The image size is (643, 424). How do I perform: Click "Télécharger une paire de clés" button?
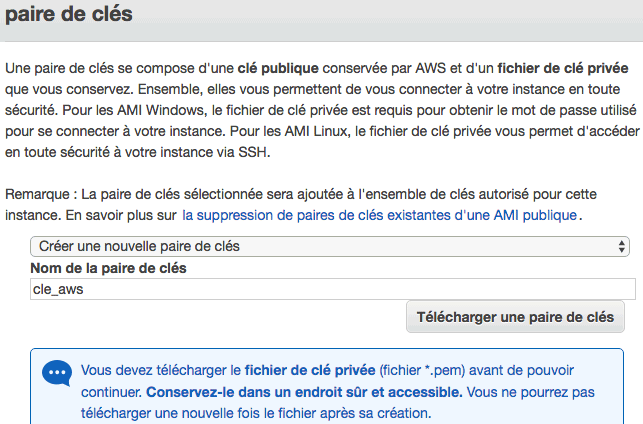tap(515, 317)
